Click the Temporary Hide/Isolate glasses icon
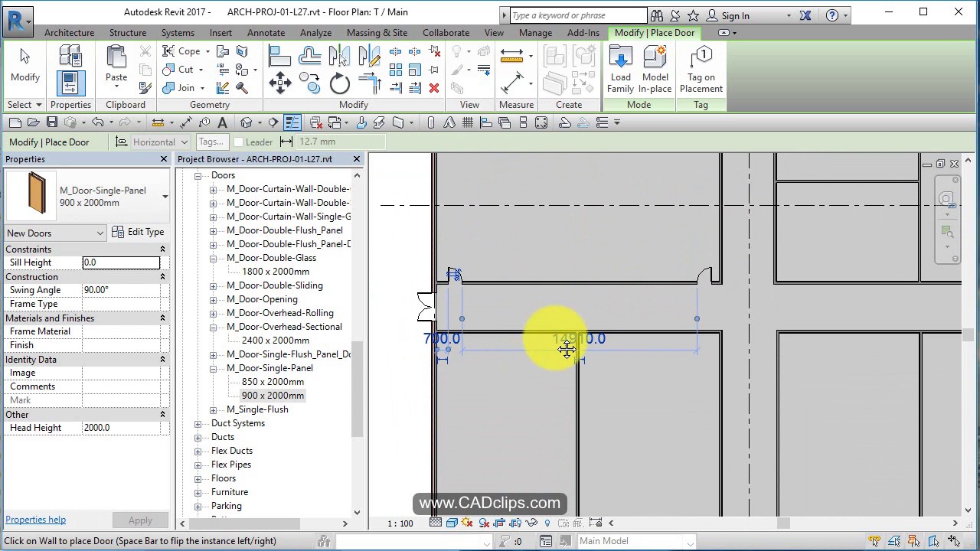The width and height of the screenshot is (980, 551). pyautogui.click(x=531, y=523)
